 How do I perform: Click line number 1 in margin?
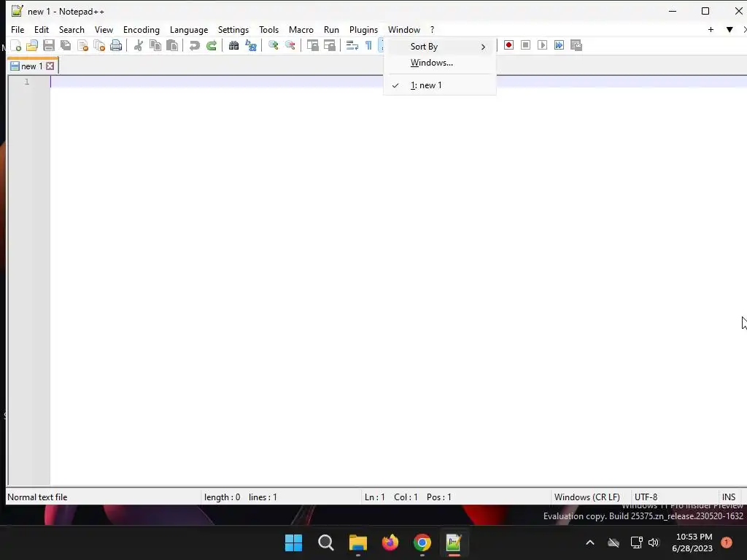tap(27, 82)
